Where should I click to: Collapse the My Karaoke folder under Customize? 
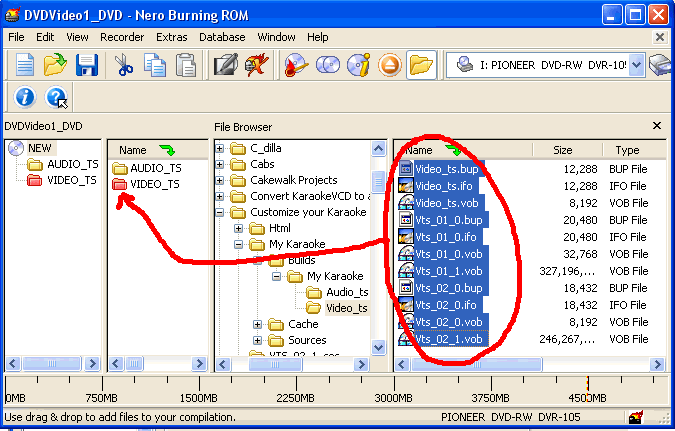[238, 244]
